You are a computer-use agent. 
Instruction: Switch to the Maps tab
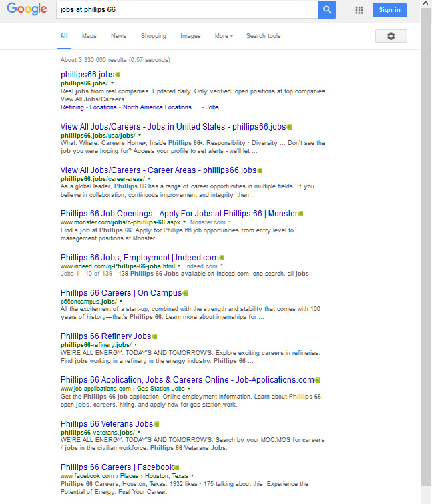(89, 36)
